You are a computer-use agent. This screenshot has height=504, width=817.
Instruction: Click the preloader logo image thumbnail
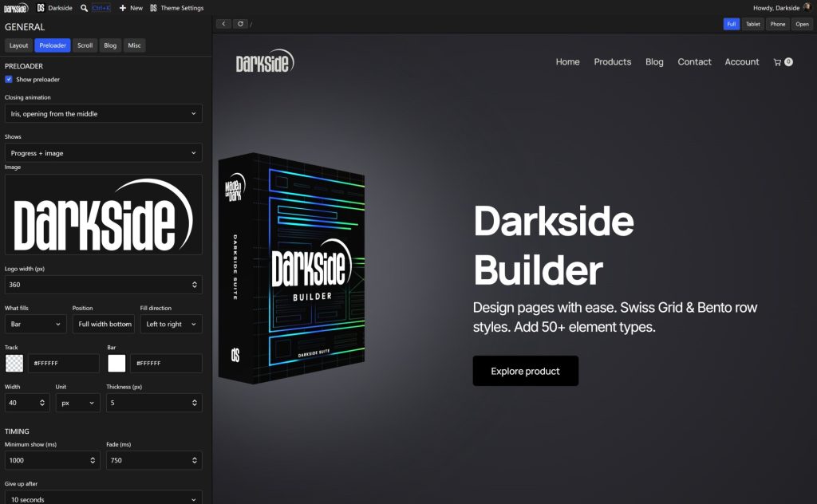[x=103, y=215]
